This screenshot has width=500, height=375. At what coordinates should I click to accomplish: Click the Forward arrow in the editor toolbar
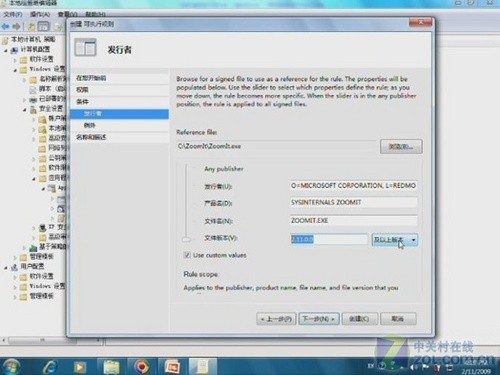(17, 26)
